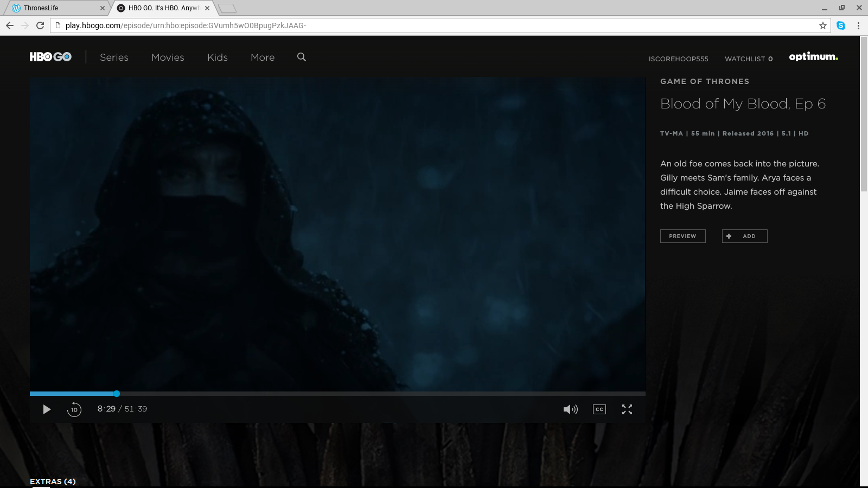Open the ISCOREHOOP555 account menu
The width and height of the screenshot is (868, 488).
[678, 59]
